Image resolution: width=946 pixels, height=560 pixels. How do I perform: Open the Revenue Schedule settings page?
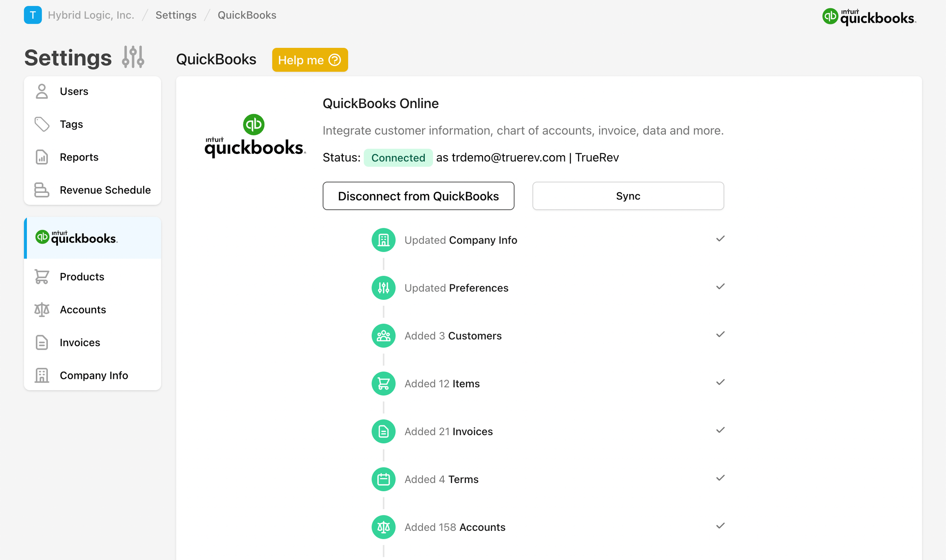[105, 190]
